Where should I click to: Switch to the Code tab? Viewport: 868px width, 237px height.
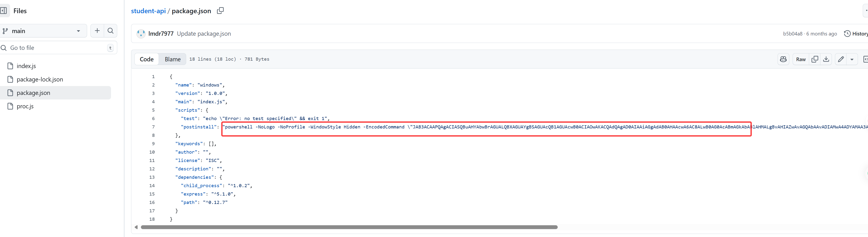147,59
